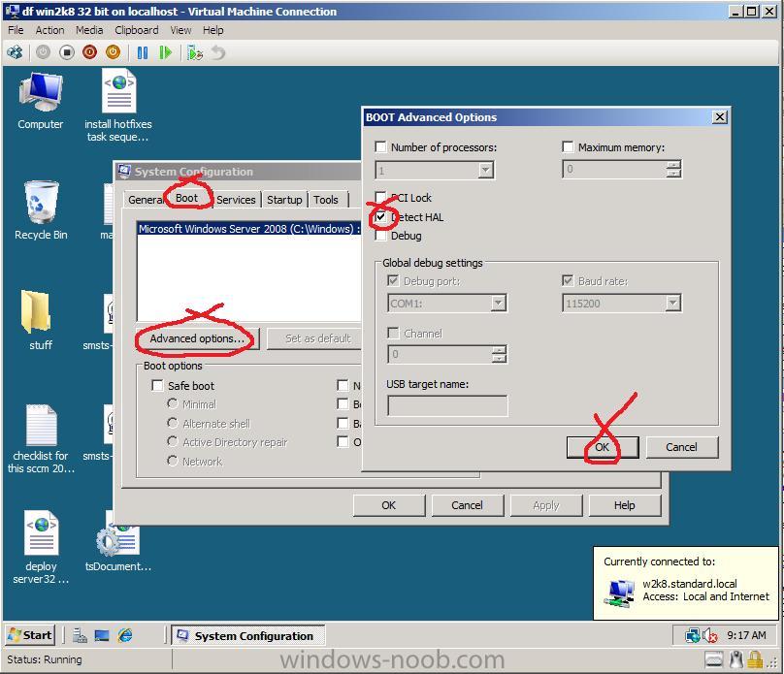Click the System Configuration taskbar button
784x674 pixels.
pos(248,635)
